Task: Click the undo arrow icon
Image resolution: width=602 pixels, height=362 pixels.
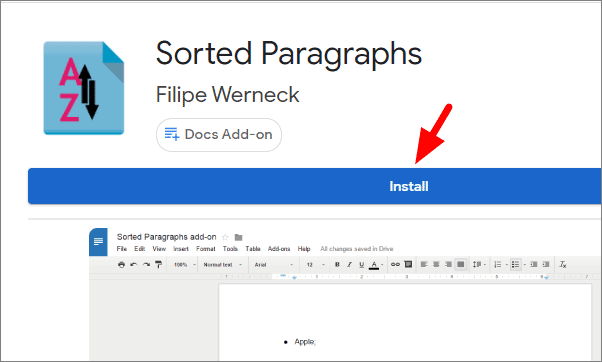Action: 134,264
